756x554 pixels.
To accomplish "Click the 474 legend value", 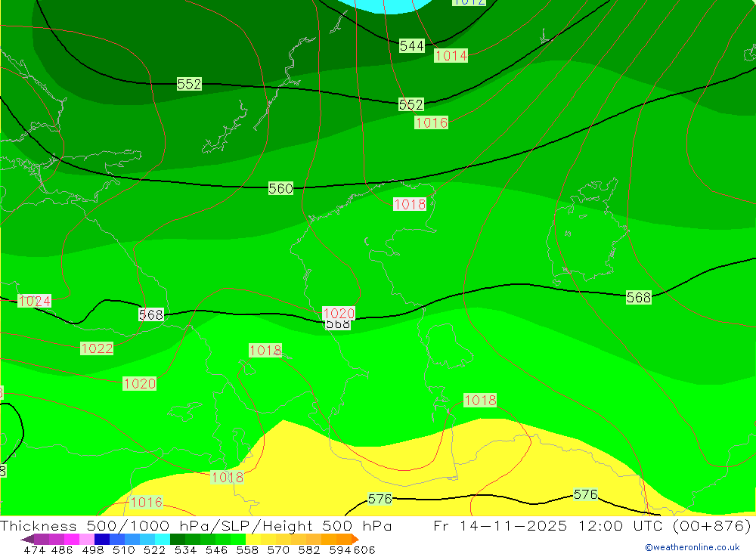I will (34, 549).
